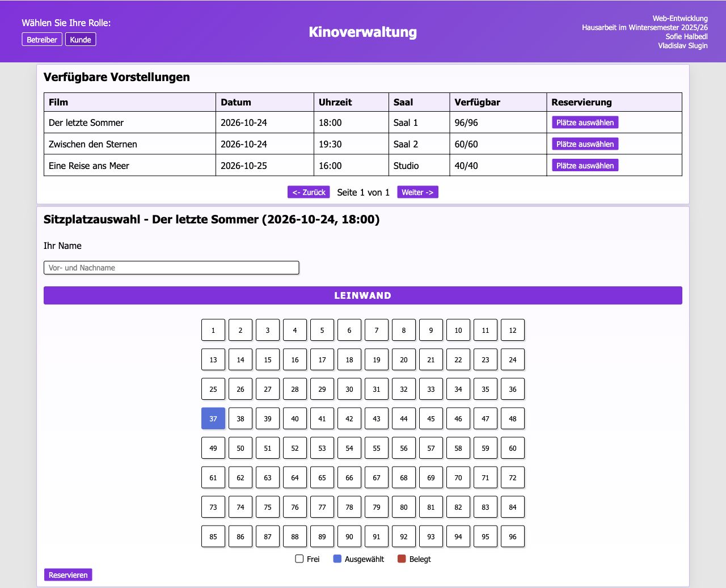Click the film title Zwischen den Sternen
This screenshot has width=726, height=588.
(93, 144)
